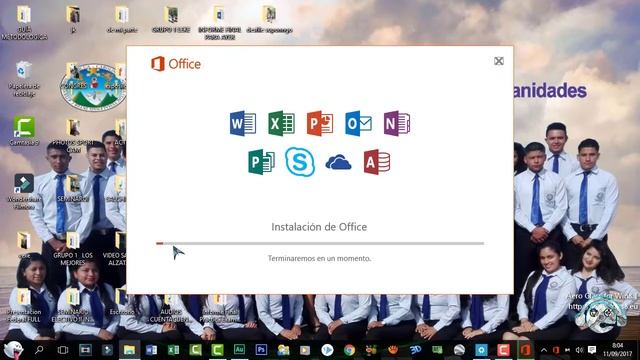This screenshot has height=360, width=640.
Task: Click the Outlook icon in Office installer
Action: (358, 123)
